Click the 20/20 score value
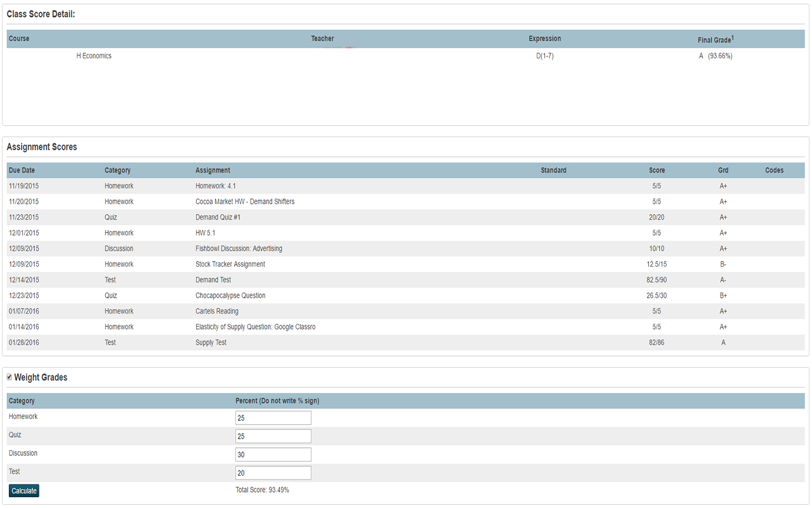 (657, 217)
